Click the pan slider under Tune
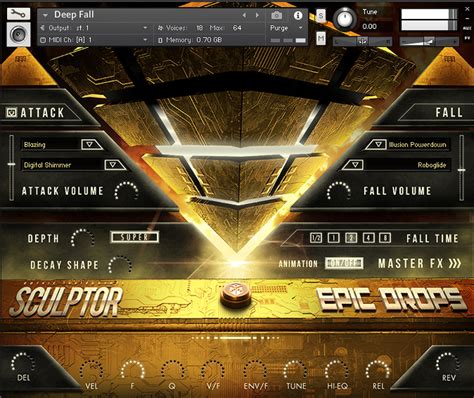This screenshot has height=398, width=474. [363, 41]
